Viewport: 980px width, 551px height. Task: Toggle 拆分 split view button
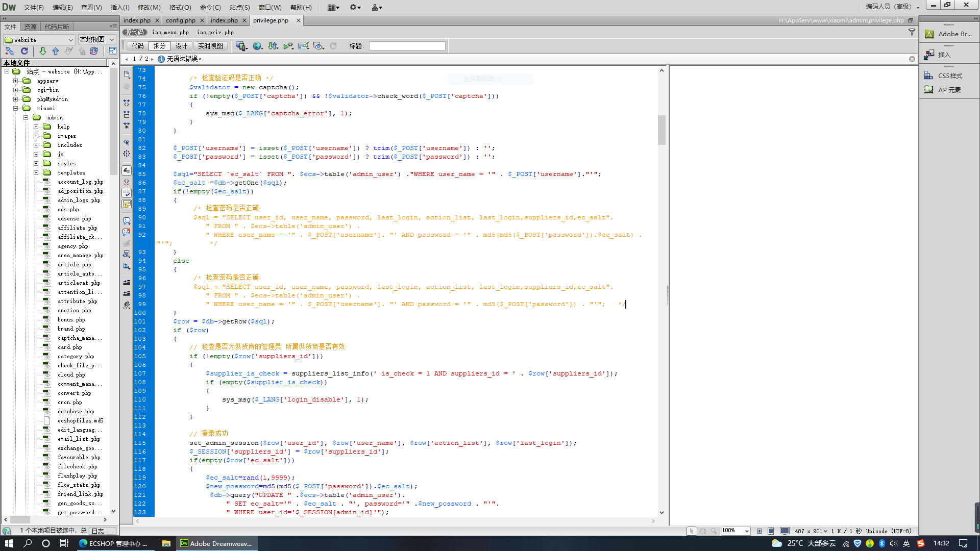tap(159, 46)
